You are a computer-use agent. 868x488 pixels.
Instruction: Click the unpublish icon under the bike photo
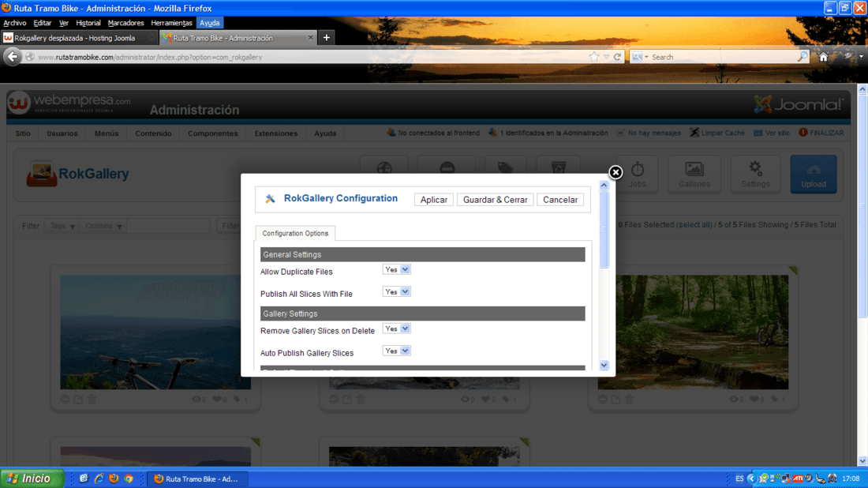(65, 400)
